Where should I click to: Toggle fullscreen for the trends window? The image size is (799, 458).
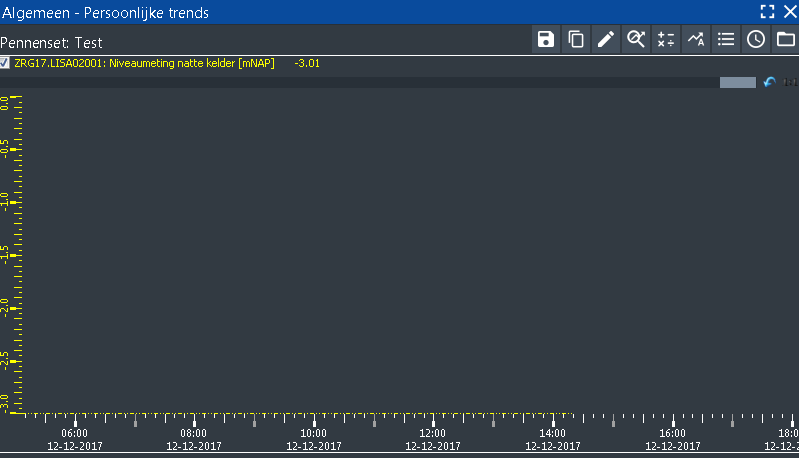(x=767, y=11)
